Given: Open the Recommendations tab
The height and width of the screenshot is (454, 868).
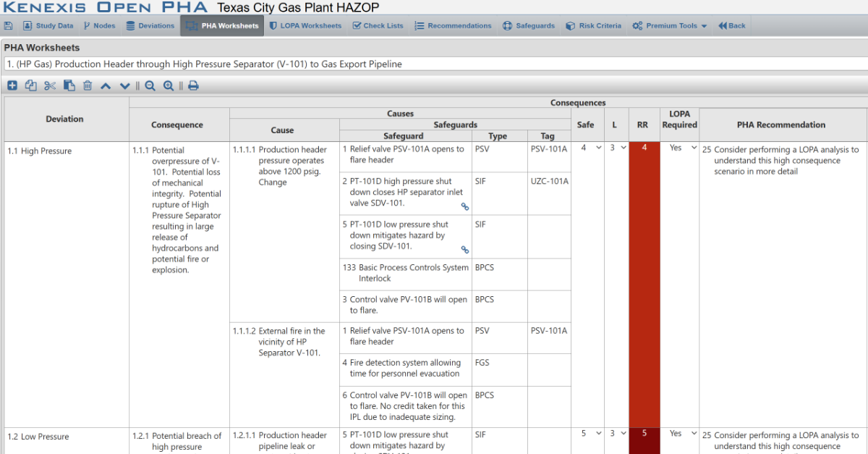Looking at the screenshot, I should click(x=453, y=26).
